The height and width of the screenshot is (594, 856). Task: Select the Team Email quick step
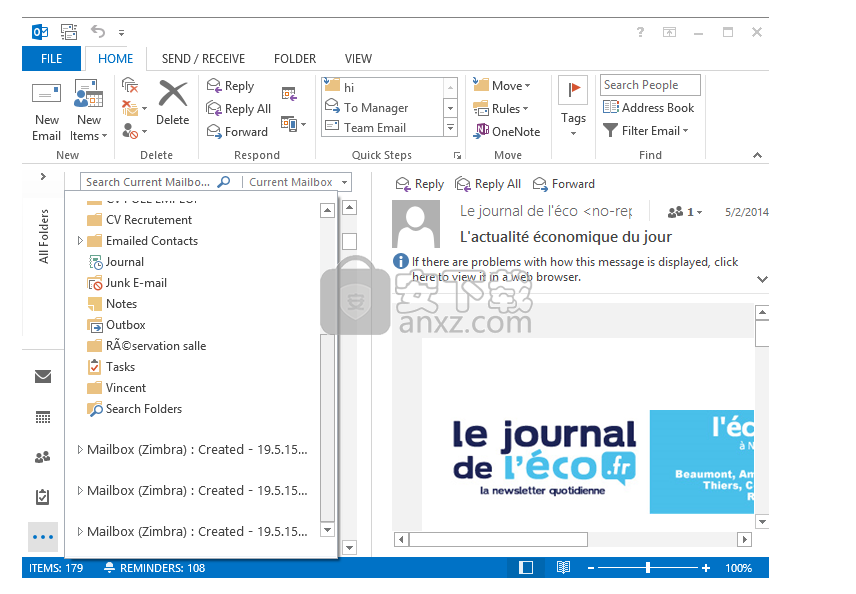pyautogui.click(x=382, y=128)
